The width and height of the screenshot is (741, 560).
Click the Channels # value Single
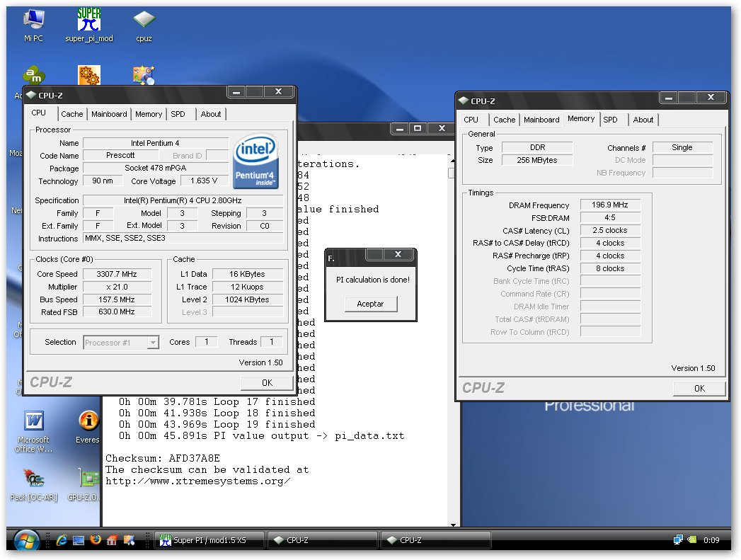682,147
